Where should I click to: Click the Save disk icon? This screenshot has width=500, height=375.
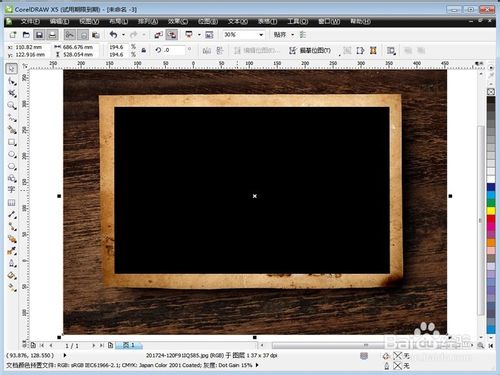[39, 35]
